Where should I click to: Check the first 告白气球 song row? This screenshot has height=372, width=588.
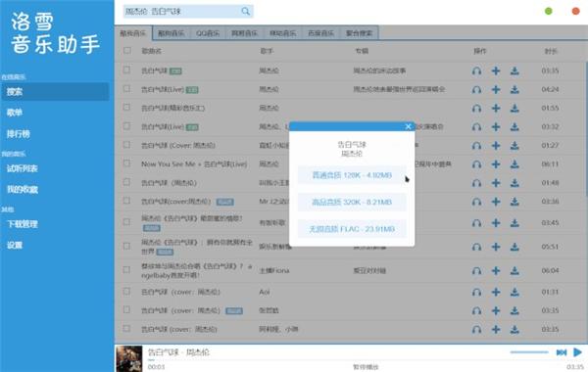click(x=126, y=70)
